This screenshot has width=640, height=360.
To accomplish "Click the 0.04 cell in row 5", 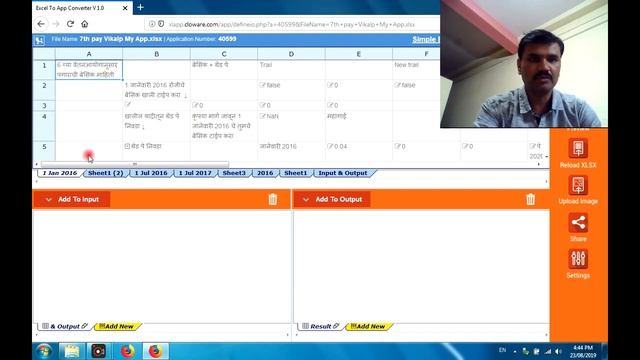I will click(x=359, y=151).
